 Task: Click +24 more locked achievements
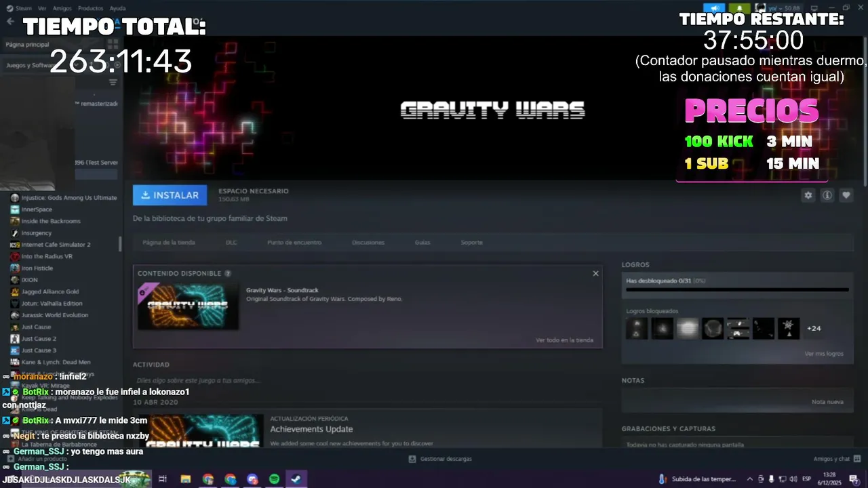coord(814,329)
